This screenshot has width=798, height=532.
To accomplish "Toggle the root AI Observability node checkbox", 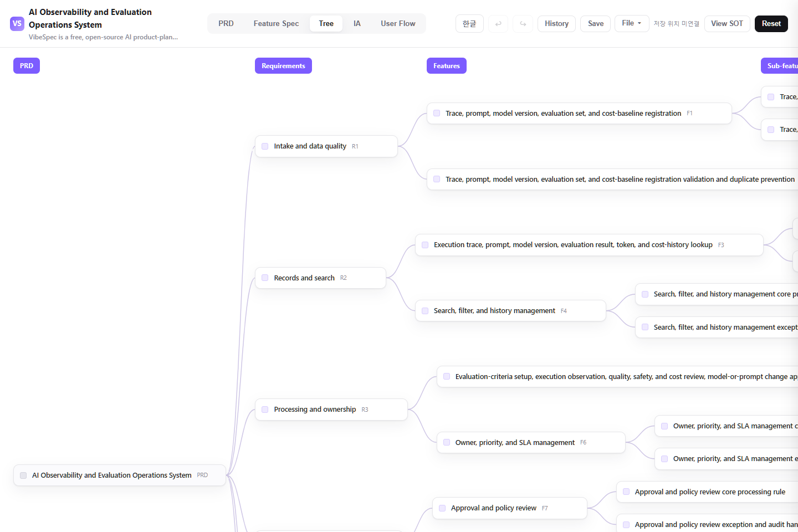I will (23, 475).
